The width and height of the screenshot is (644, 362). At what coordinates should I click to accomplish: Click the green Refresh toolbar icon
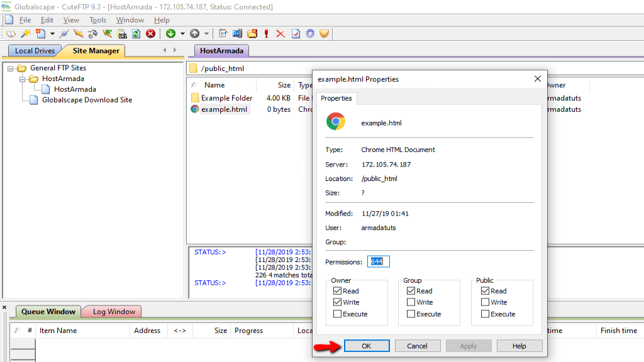click(136, 34)
